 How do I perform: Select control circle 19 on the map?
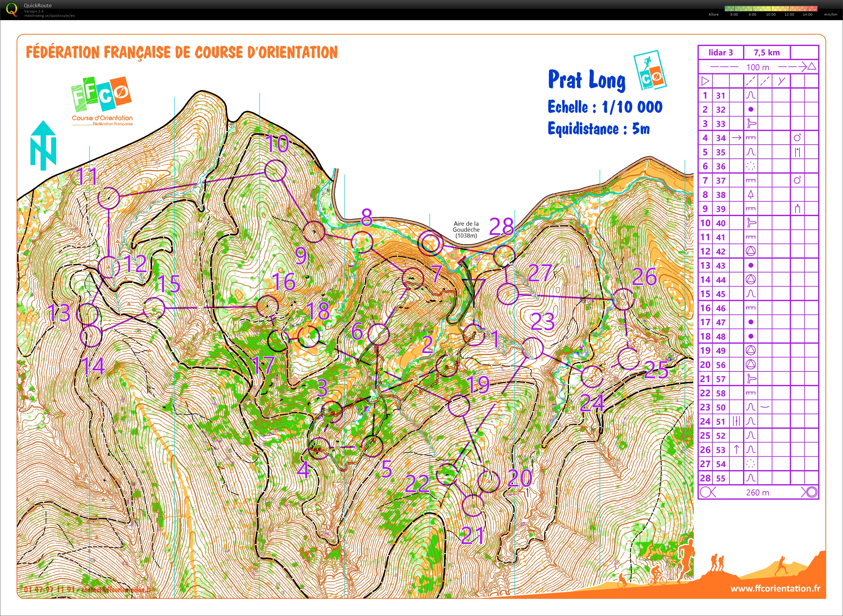tap(458, 406)
